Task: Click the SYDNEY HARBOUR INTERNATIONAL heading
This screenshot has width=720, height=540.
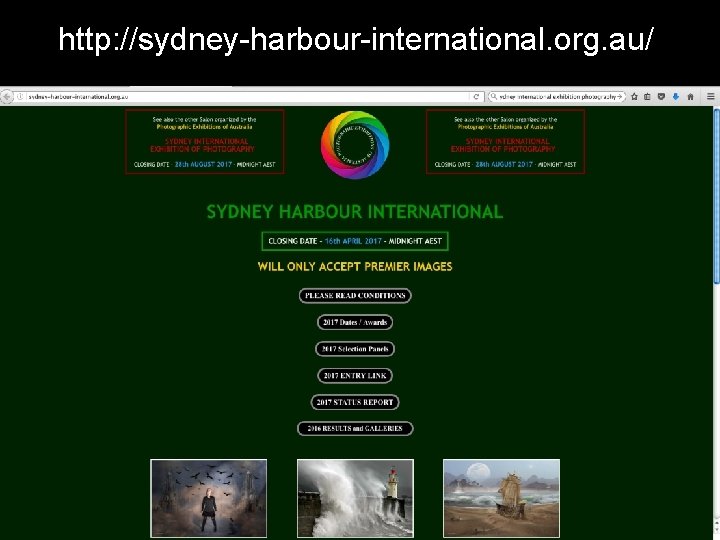Action: (355, 212)
